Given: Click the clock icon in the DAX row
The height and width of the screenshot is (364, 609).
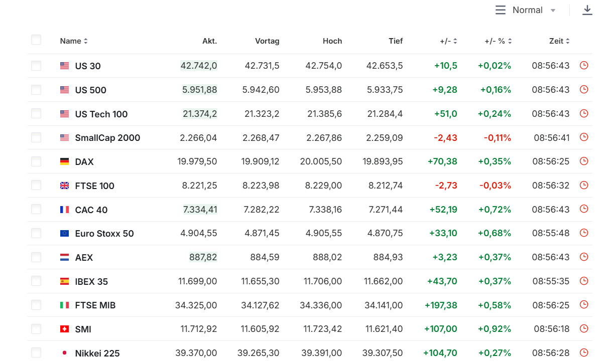Looking at the screenshot, I should [x=583, y=161].
